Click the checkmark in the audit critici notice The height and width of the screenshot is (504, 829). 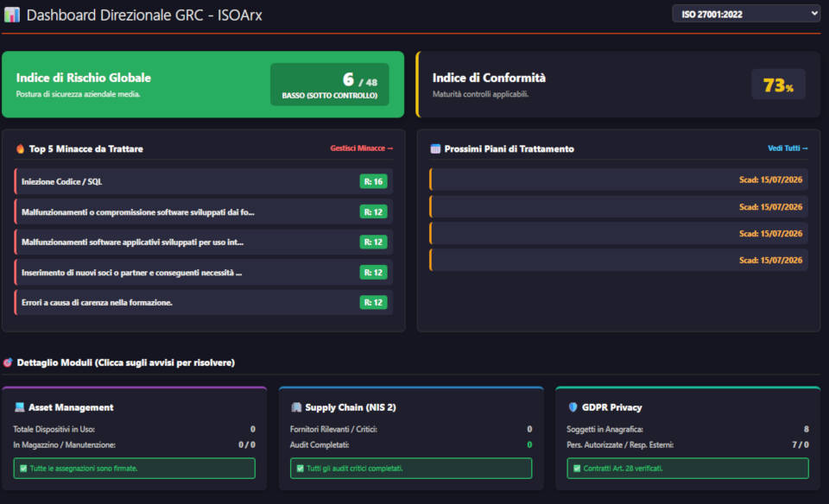[x=301, y=469]
